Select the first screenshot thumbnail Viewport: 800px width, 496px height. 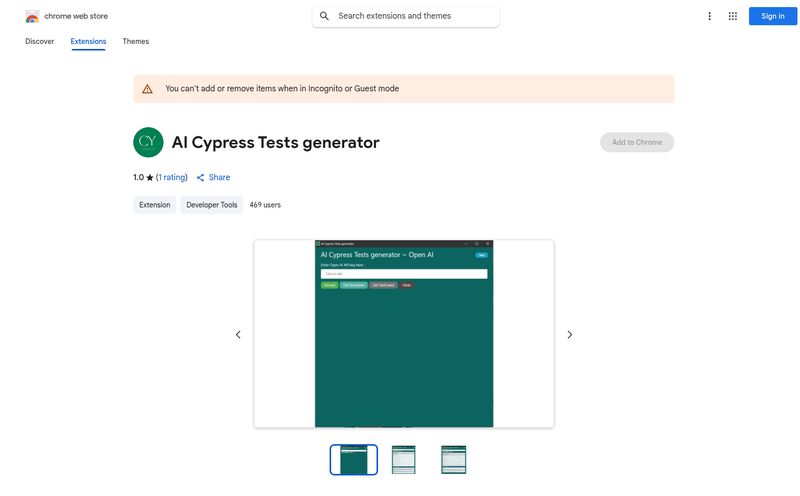[354, 460]
